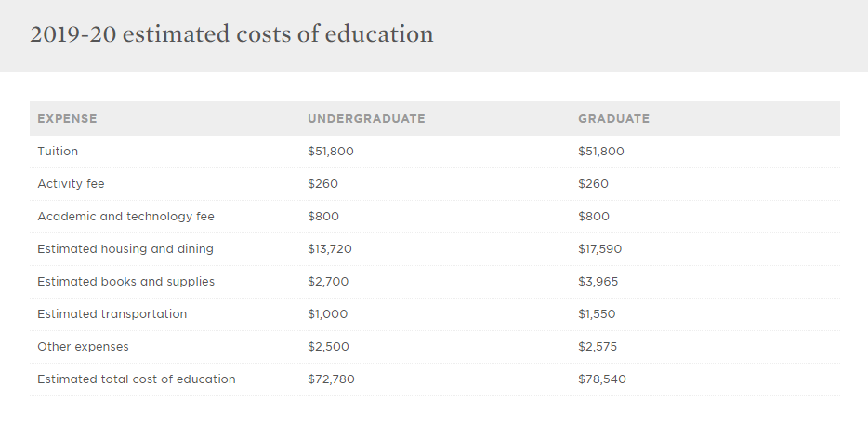Select the UNDERGRADUATE column header
The image size is (868, 425).
tap(366, 119)
